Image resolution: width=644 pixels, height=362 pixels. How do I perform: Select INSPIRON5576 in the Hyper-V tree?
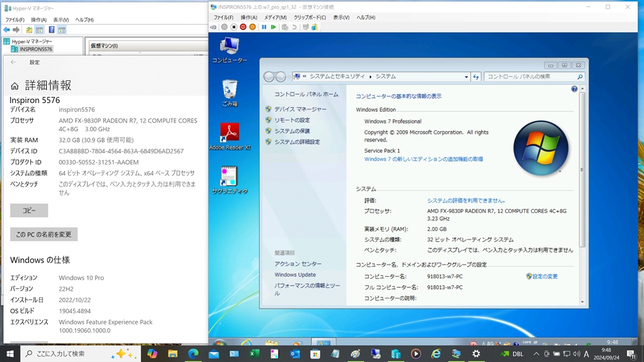coord(31,49)
